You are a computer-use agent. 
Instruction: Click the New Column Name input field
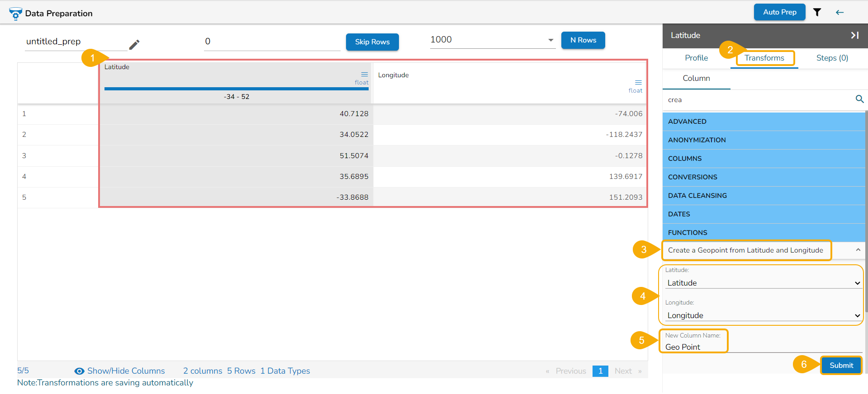coord(763,347)
